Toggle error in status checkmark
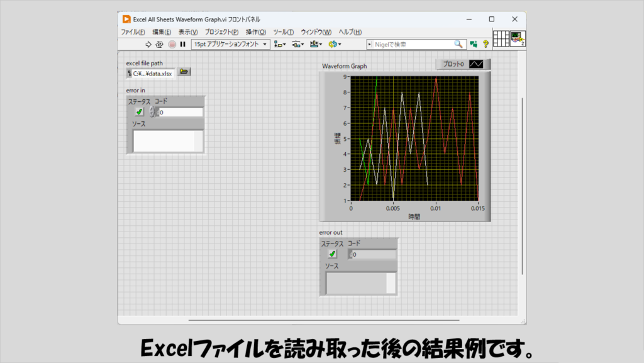The image size is (644, 363). (x=140, y=112)
